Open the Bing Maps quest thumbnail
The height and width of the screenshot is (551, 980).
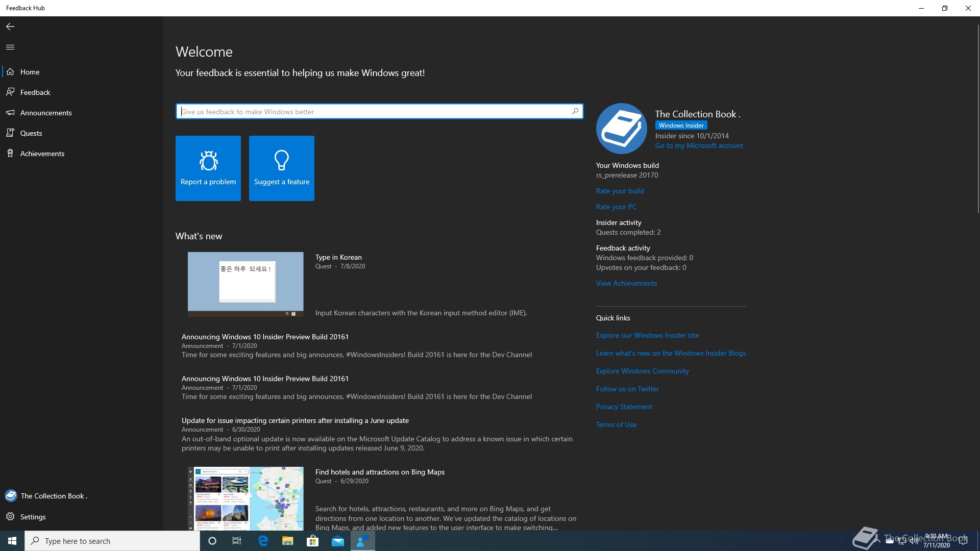pos(246,498)
